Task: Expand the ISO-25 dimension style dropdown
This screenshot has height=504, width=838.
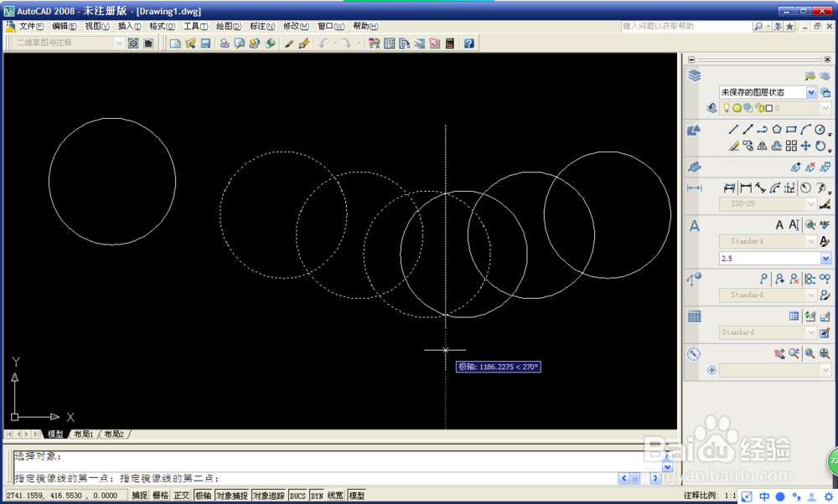Action: point(810,204)
